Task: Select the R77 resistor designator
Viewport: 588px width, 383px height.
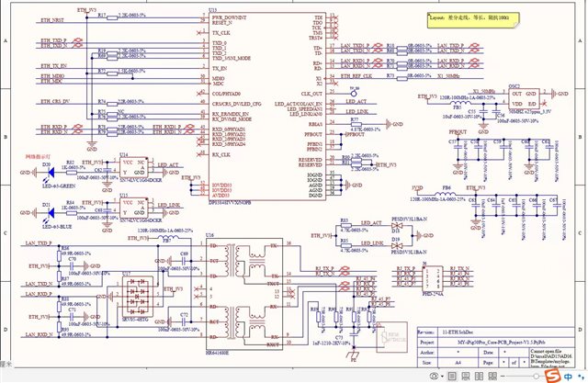Action: tap(355, 119)
